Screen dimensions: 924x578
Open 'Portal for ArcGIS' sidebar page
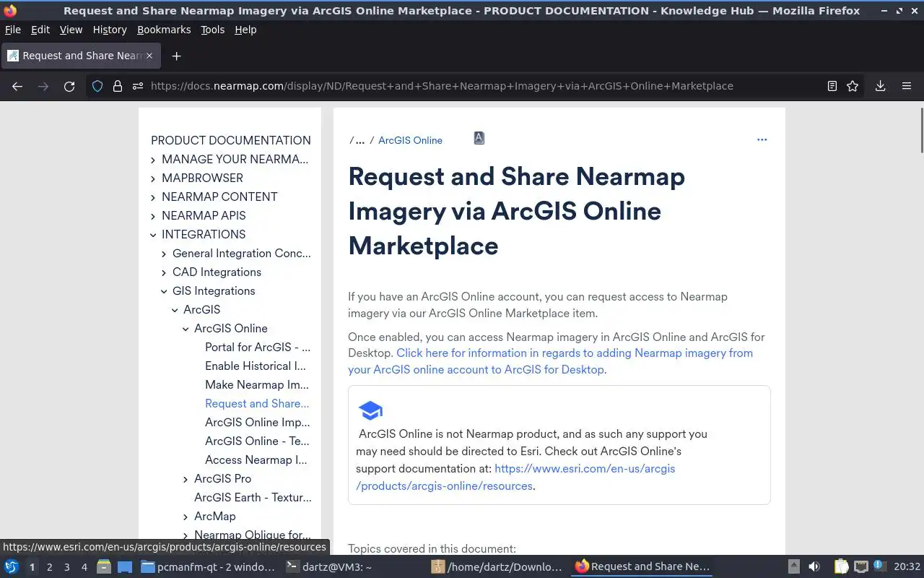point(258,347)
